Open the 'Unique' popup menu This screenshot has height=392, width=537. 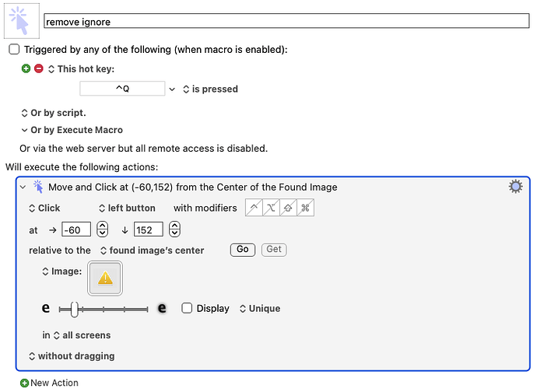(x=260, y=309)
